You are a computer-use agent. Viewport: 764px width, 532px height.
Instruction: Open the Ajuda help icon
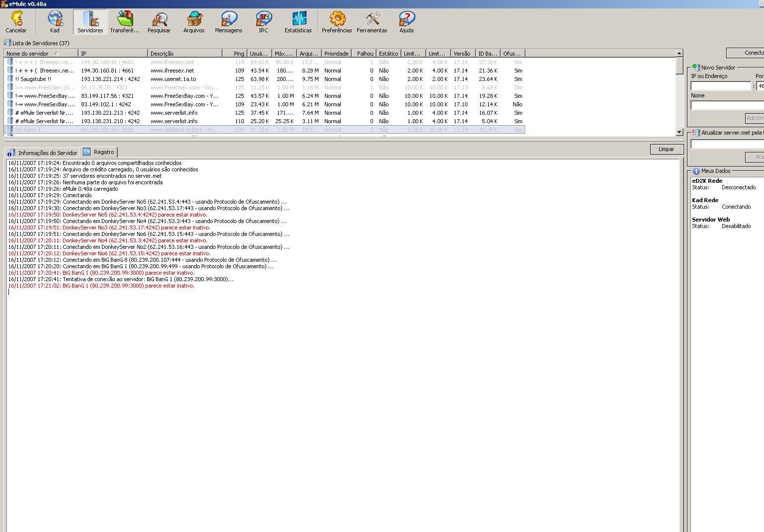click(406, 22)
